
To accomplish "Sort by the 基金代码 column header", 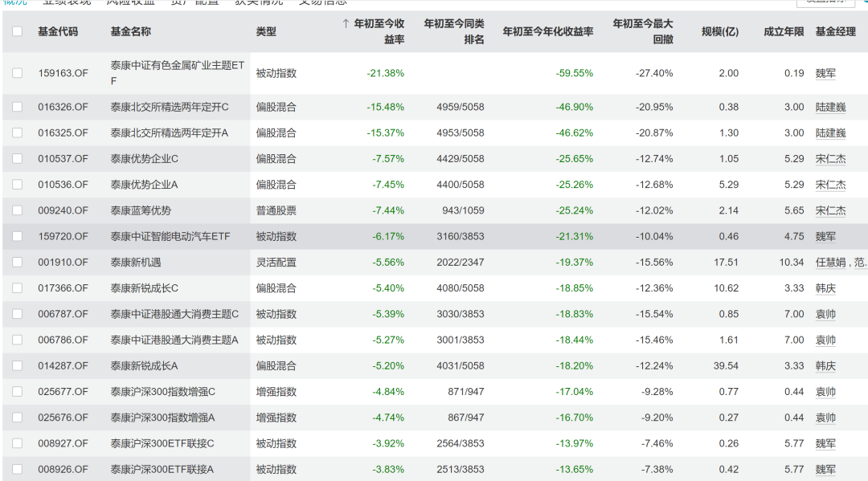I will pyautogui.click(x=58, y=31).
